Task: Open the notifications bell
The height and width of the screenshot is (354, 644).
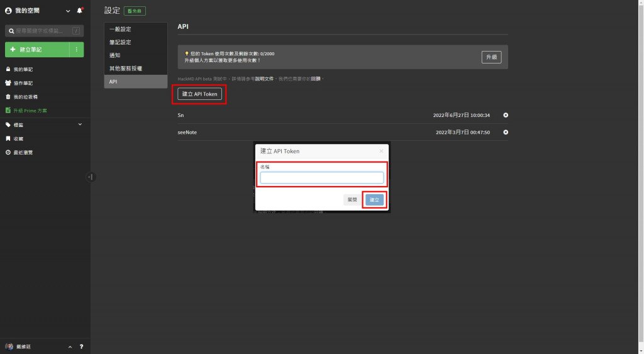Action: click(x=80, y=11)
